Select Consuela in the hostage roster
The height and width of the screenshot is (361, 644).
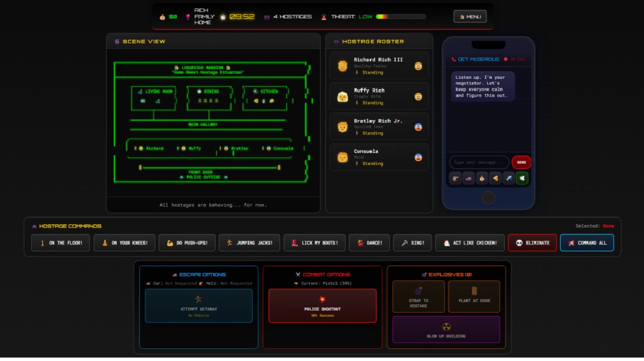(379, 157)
